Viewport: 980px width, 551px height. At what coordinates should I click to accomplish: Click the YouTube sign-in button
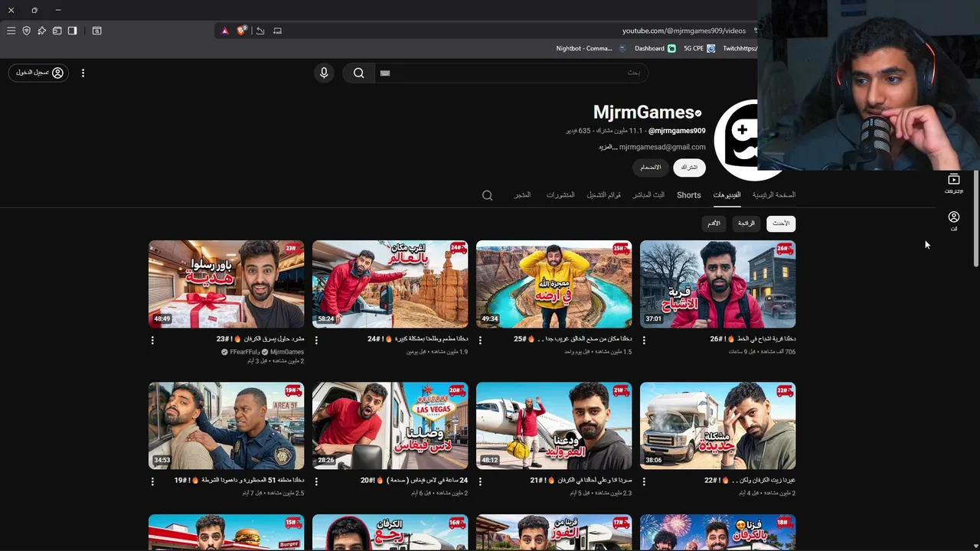(x=38, y=73)
